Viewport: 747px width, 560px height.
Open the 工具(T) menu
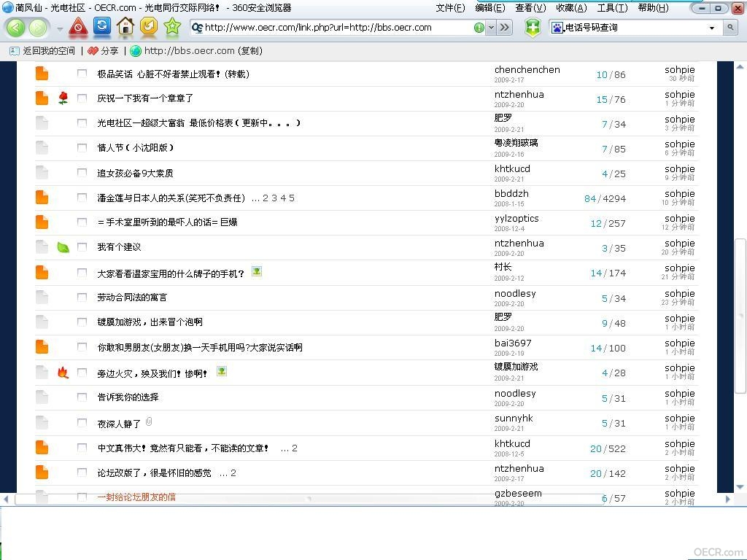coord(612,7)
